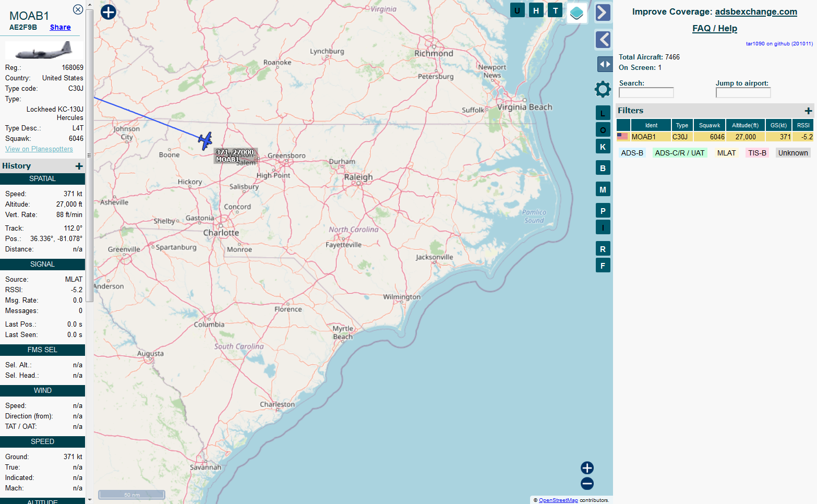The image size is (817, 504).
Task: Focus the Jump to airport field
Action: coord(743,92)
